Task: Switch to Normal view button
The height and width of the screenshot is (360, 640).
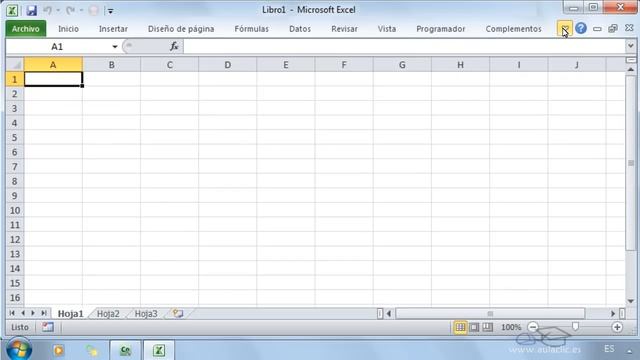Action: (460, 327)
